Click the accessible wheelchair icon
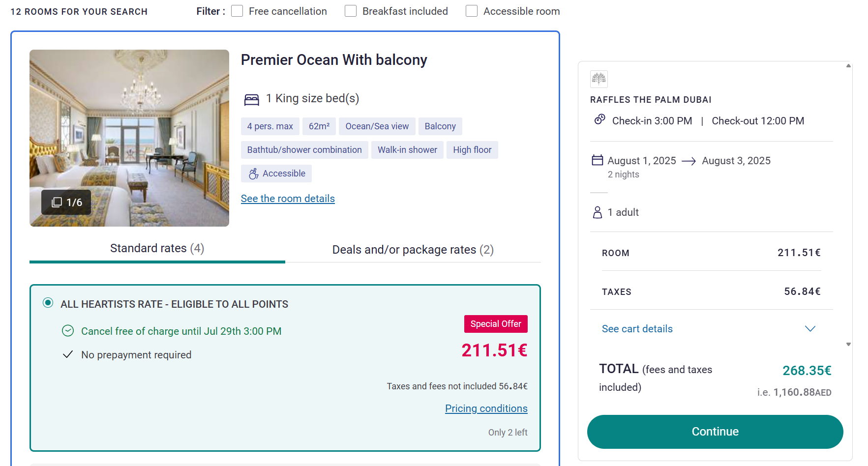This screenshot has height=466, width=868. tap(253, 174)
